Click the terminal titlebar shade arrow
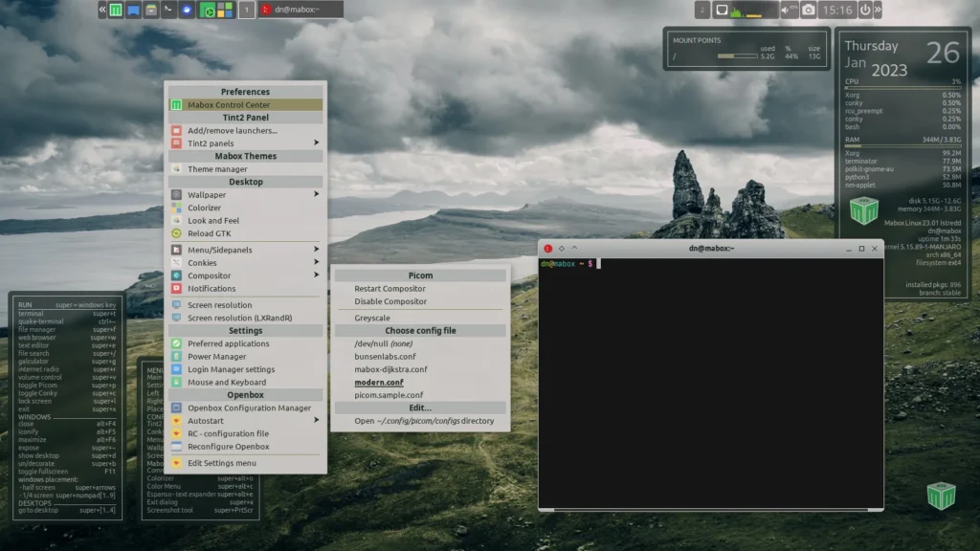The height and width of the screenshot is (551, 980). (574, 248)
